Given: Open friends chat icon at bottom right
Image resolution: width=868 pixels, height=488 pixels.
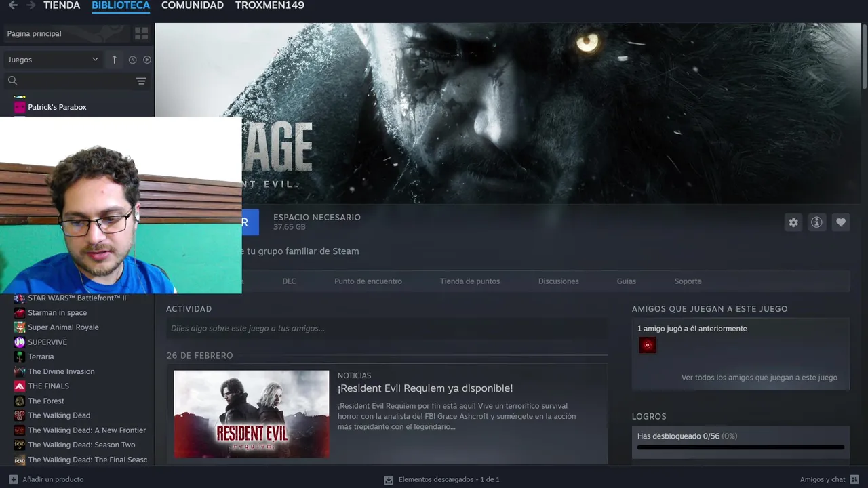Looking at the screenshot, I should (x=854, y=479).
